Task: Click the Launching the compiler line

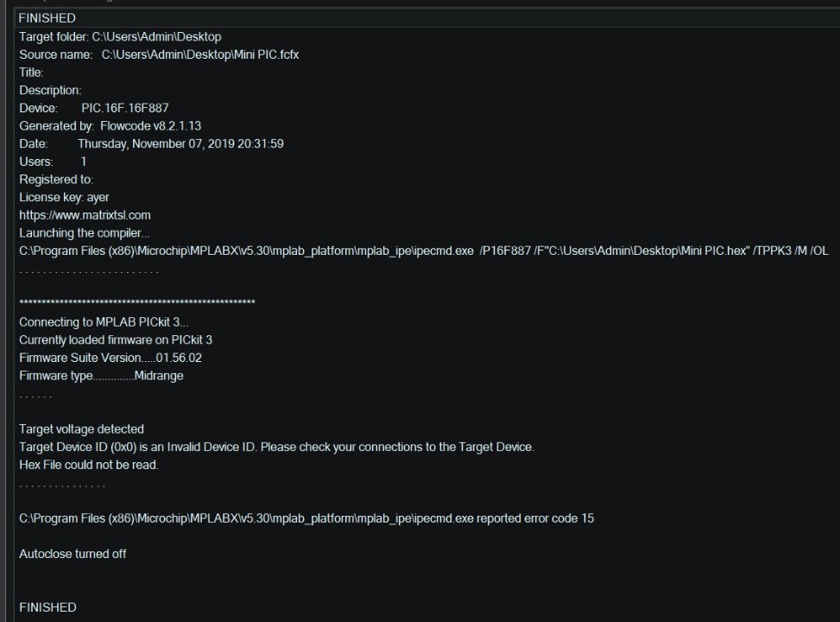Action: tap(85, 232)
